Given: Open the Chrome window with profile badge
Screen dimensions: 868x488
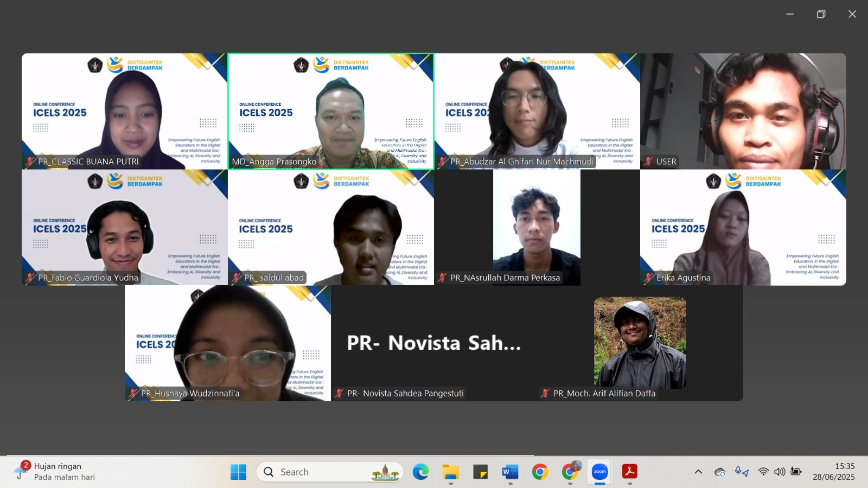Looking at the screenshot, I should click(570, 472).
